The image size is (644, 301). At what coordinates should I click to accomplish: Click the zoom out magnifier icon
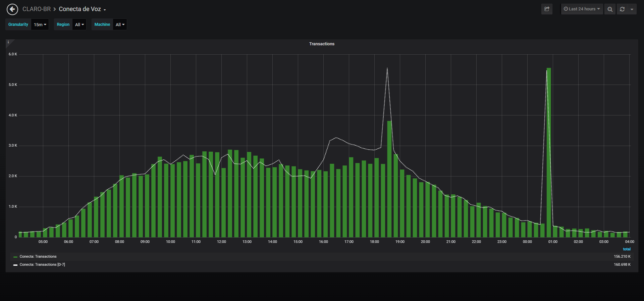pyautogui.click(x=610, y=9)
